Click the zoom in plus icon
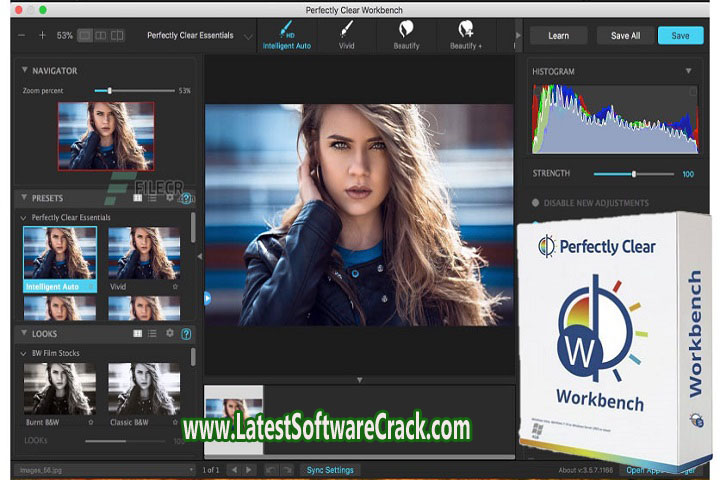Screen dimensions: 720x480 42,35
